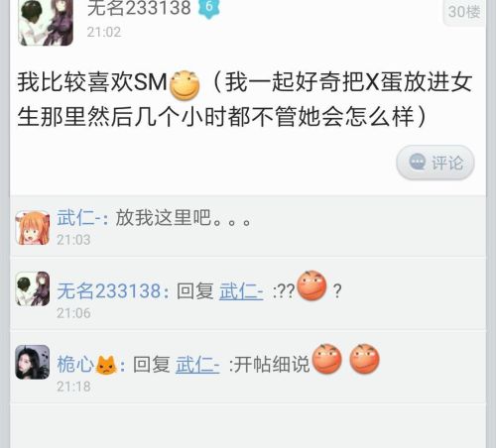Click the 桅心 username link
The image size is (496, 448).
(x=75, y=365)
